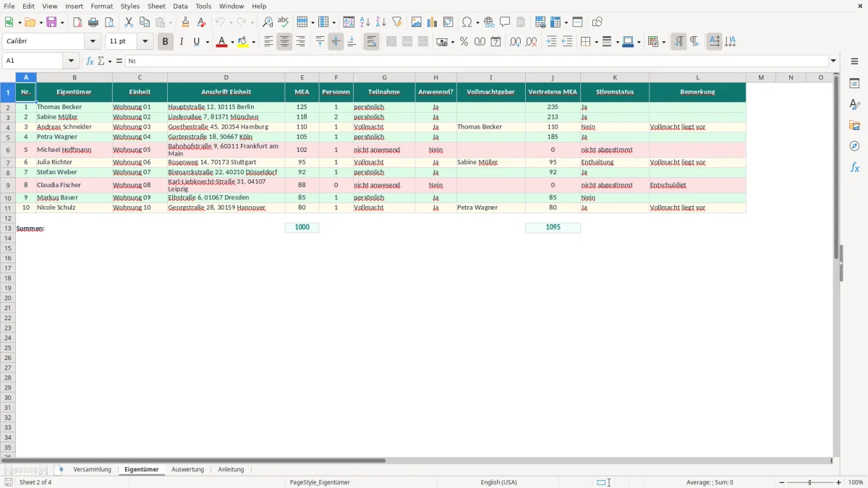Open the sidebar Styles panel
The image size is (868, 488).
854,104
